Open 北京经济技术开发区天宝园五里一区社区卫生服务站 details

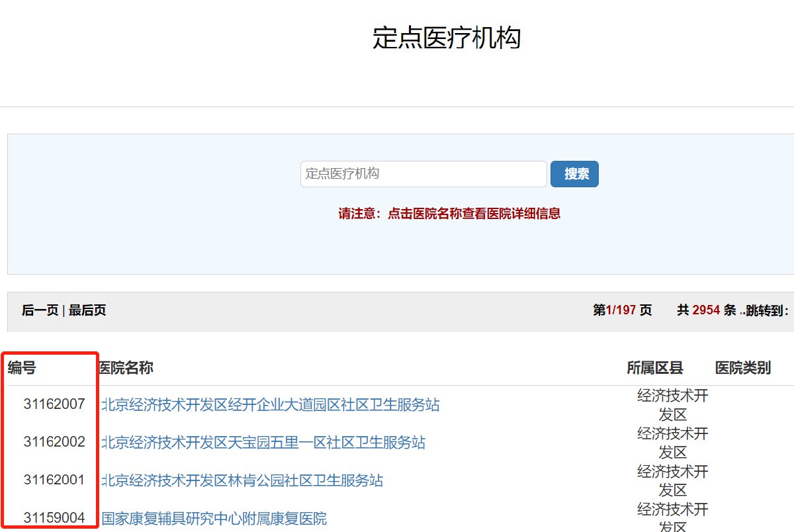[263, 442]
